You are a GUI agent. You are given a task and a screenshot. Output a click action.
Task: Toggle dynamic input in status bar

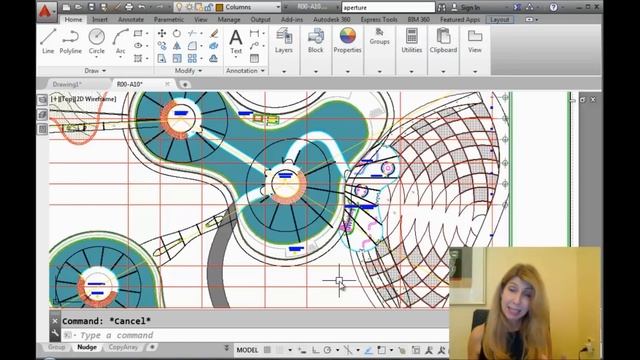click(302, 350)
